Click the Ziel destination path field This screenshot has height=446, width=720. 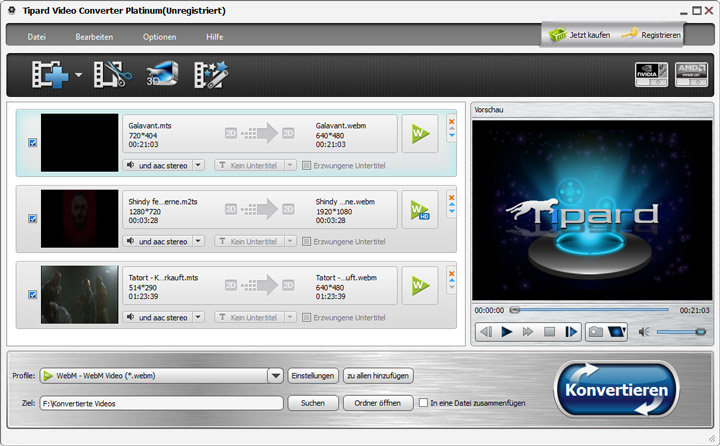pos(162,403)
